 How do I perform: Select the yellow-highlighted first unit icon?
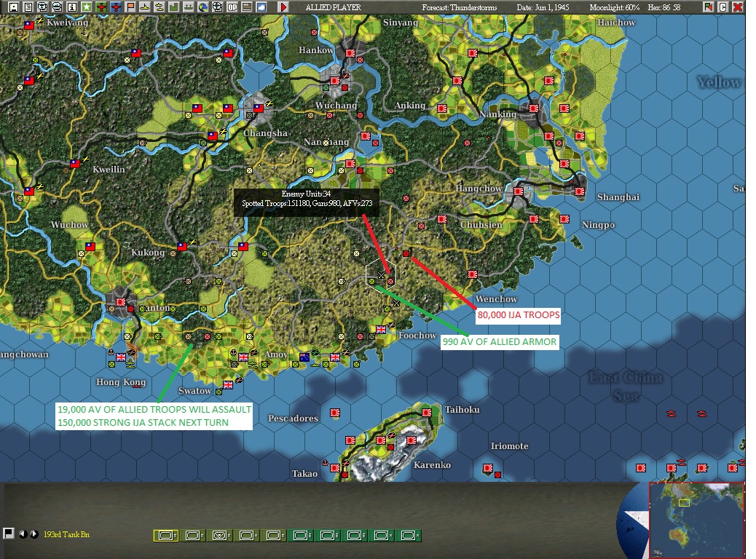coord(166,536)
